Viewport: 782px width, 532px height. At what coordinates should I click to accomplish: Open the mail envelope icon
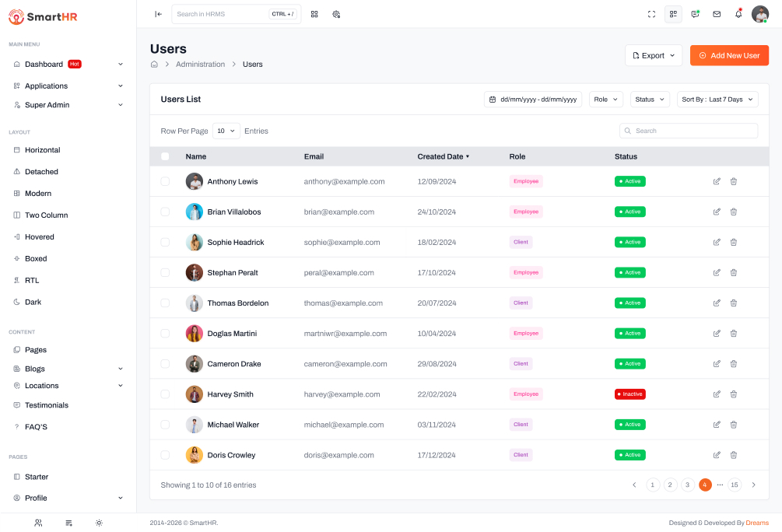717,14
